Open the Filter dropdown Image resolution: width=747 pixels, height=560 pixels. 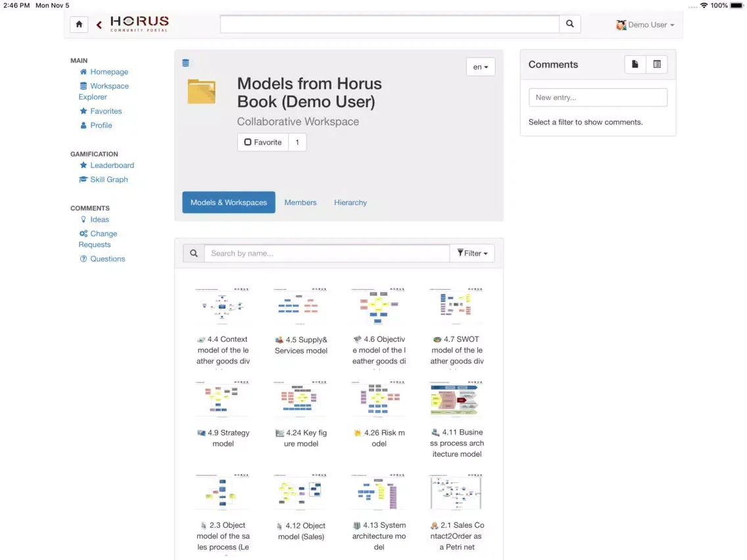click(472, 253)
